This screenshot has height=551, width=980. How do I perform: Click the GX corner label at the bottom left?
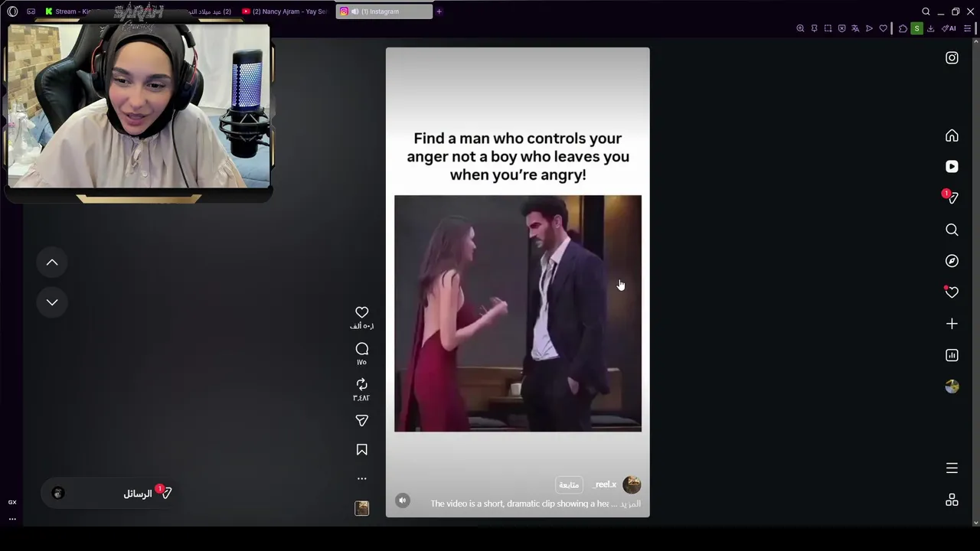tap(12, 502)
